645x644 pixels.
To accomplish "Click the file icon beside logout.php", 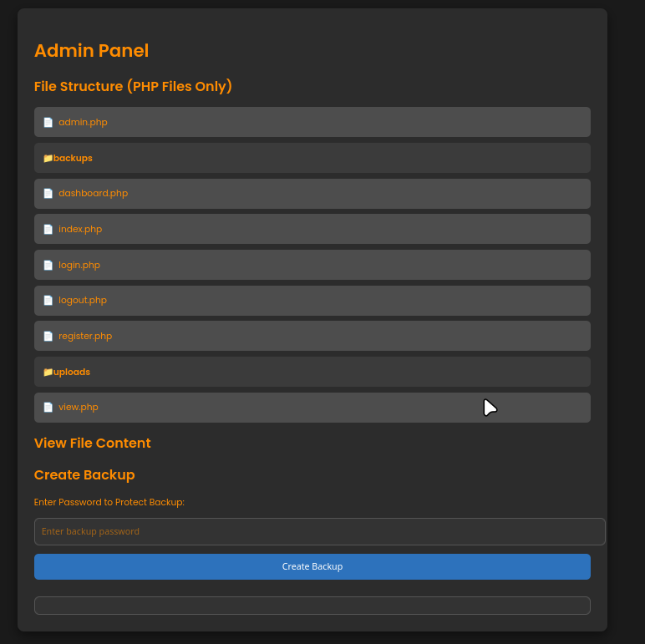I will 48,301.
